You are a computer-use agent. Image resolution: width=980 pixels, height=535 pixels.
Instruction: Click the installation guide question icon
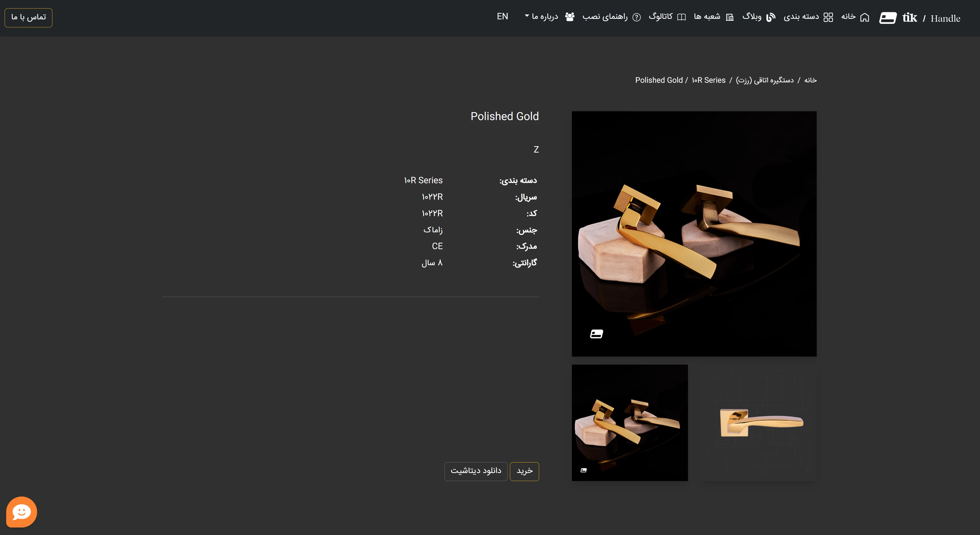636,18
